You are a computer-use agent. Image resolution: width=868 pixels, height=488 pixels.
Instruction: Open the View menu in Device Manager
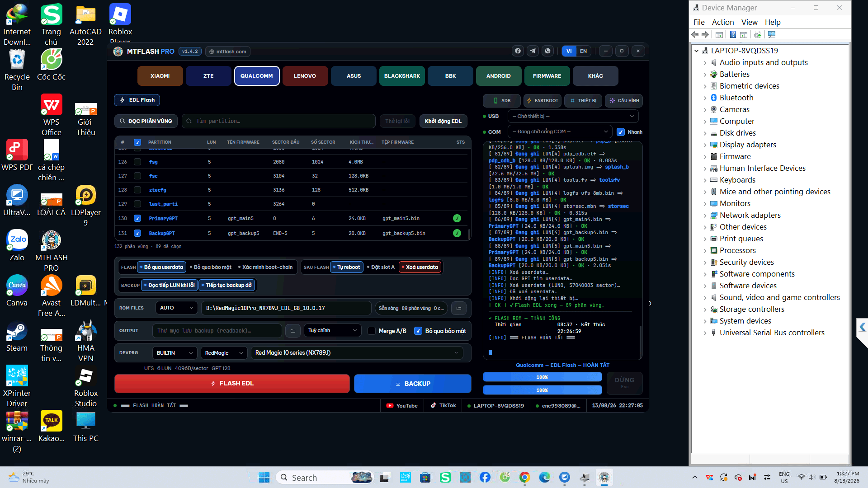pyautogui.click(x=749, y=22)
